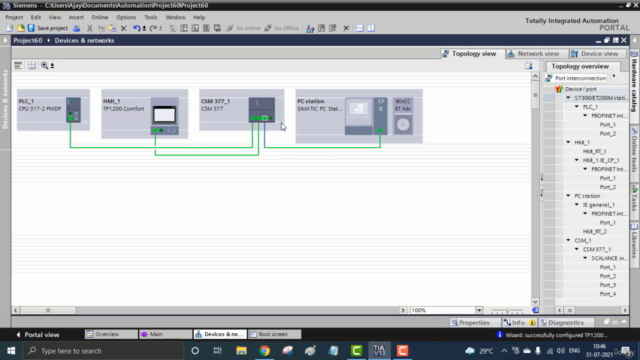Click the Go online button
This screenshot has width=640, height=360.
point(243,28)
